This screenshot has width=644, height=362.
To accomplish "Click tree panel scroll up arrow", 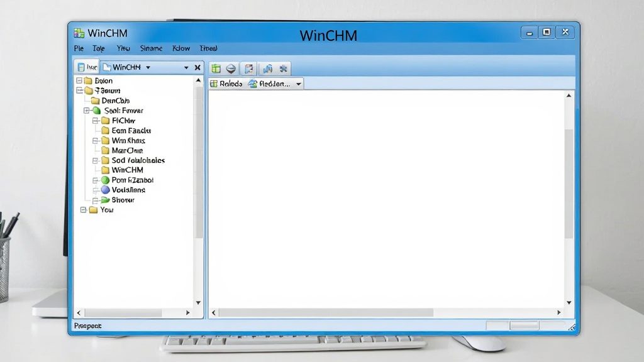I will click(198, 81).
